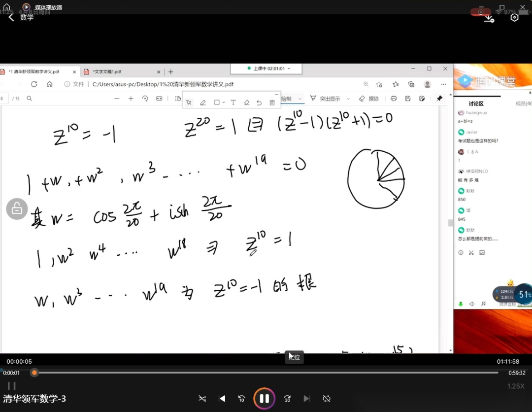
Task: Toggle shuffle playback mode
Action: 202,398
